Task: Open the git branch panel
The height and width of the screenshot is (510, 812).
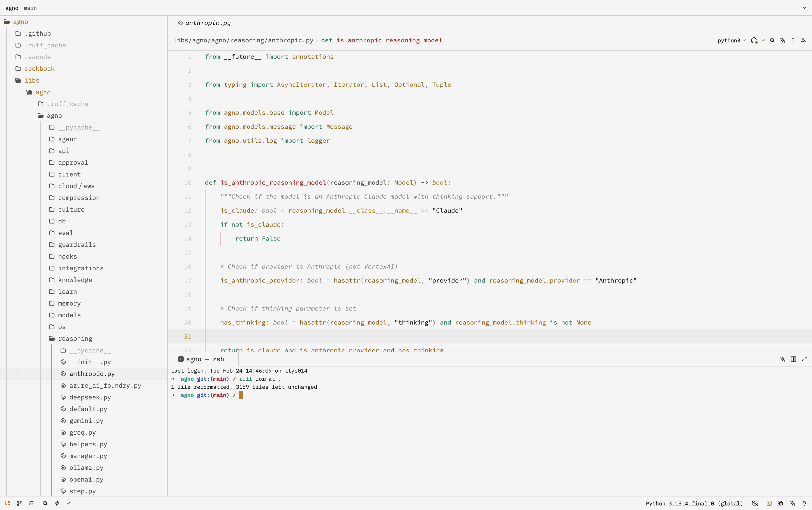Action: coord(19,503)
